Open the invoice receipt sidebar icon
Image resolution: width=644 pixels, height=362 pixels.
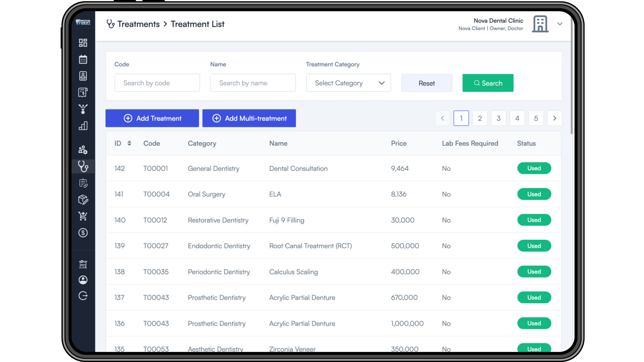pyautogui.click(x=83, y=92)
